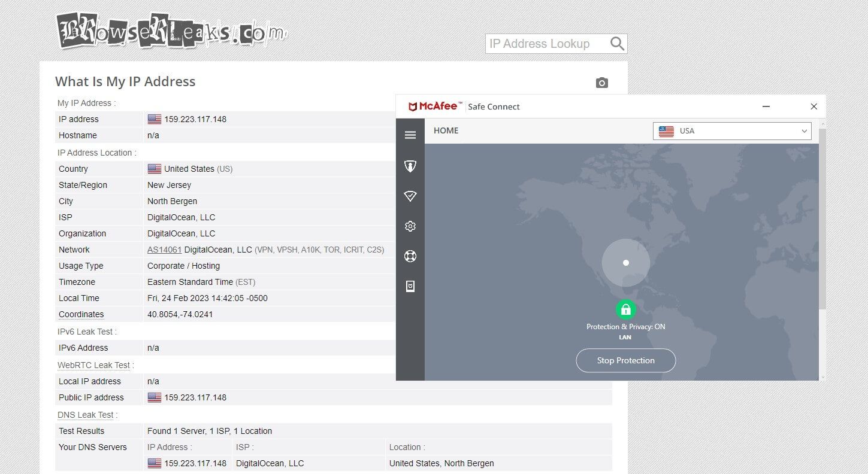Click the Stop Protection button

coord(626,360)
